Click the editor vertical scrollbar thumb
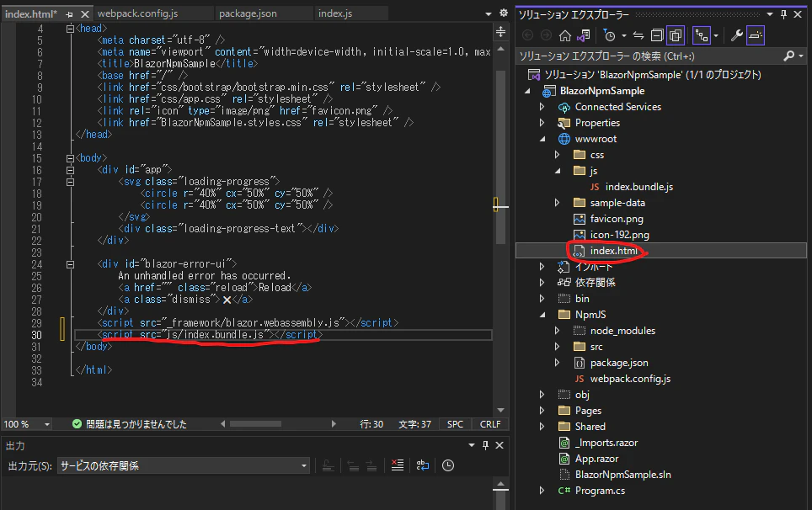812x510 pixels. pyautogui.click(x=501, y=157)
